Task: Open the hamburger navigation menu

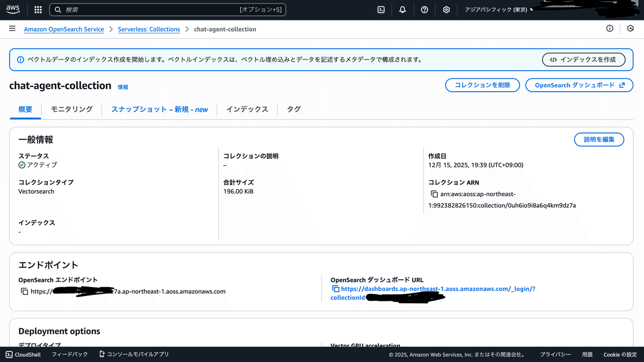Action: pyautogui.click(x=12, y=28)
